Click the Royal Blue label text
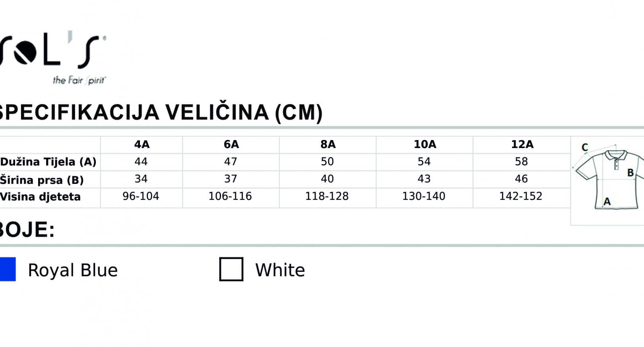The height and width of the screenshot is (347, 644). coord(73,270)
